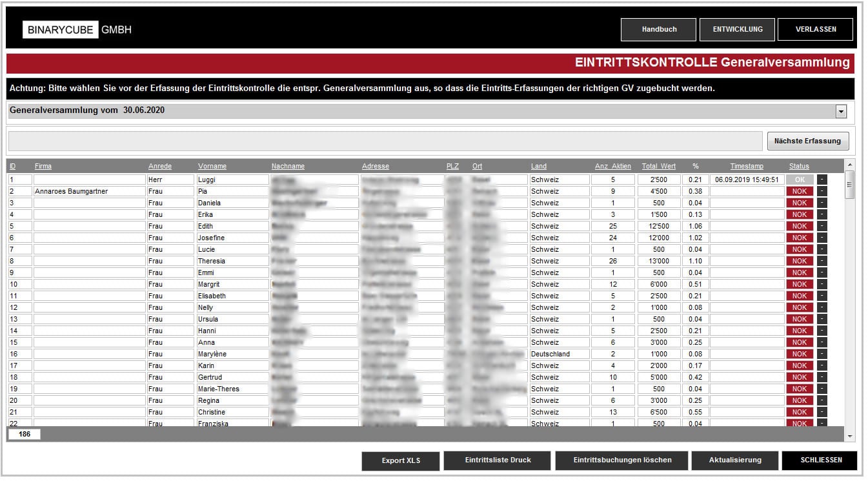Sort the list by the Anz_Aktien header
Screen dimensions: 868x483
(x=612, y=167)
